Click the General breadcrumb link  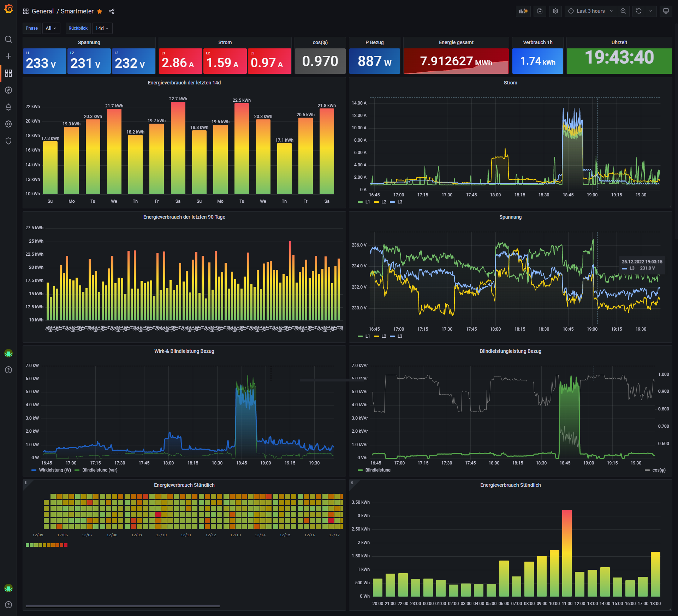(x=42, y=11)
